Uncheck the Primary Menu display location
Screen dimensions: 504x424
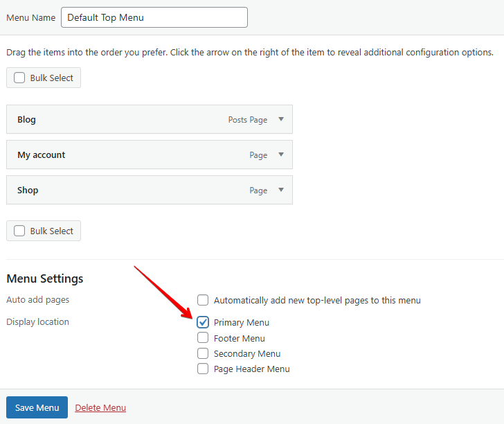[x=203, y=322]
